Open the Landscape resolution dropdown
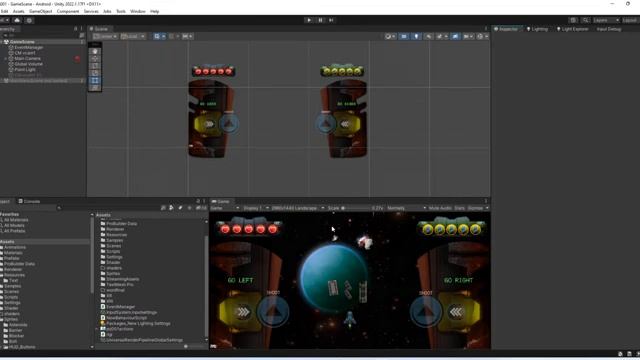Viewport: 640px width, 360px height. coord(298,208)
